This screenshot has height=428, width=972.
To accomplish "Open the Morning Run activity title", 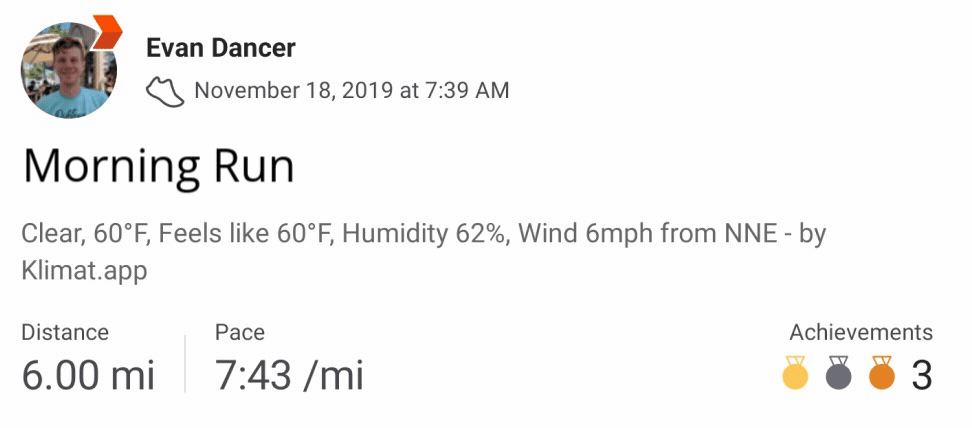I will (x=159, y=166).
